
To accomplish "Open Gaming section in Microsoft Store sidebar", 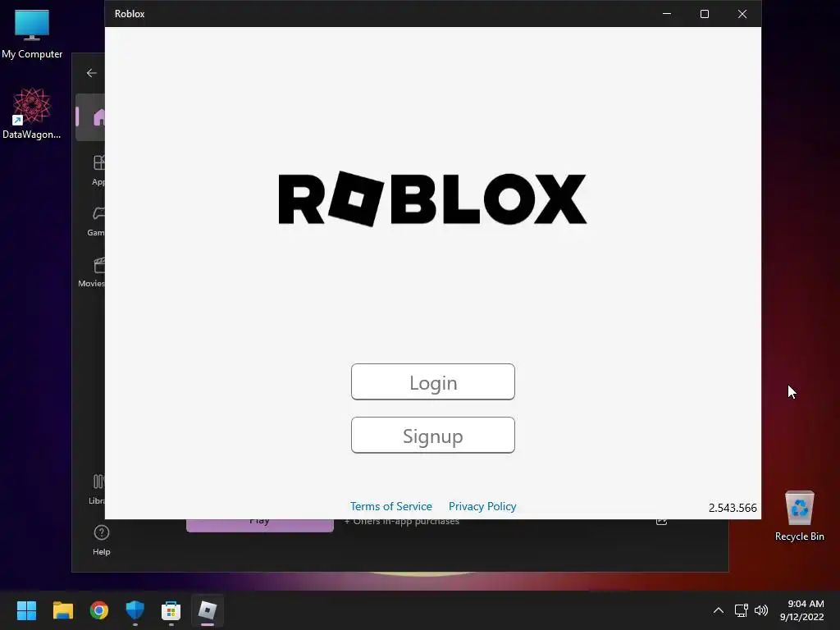I will (x=97, y=221).
